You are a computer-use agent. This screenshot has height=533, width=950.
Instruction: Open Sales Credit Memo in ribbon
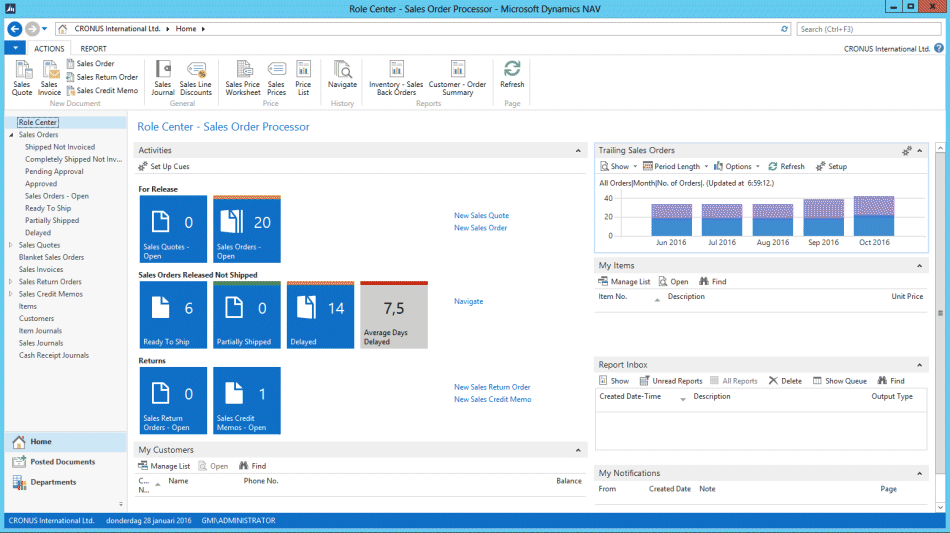pos(102,91)
